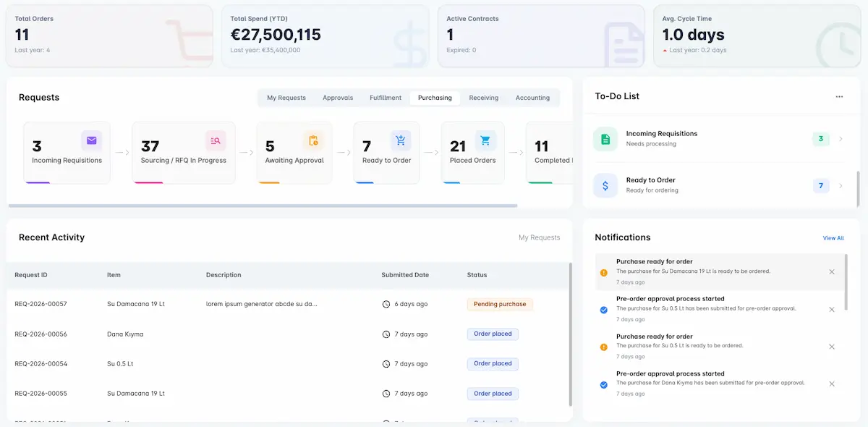Click View All in Notifications

(833, 238)
